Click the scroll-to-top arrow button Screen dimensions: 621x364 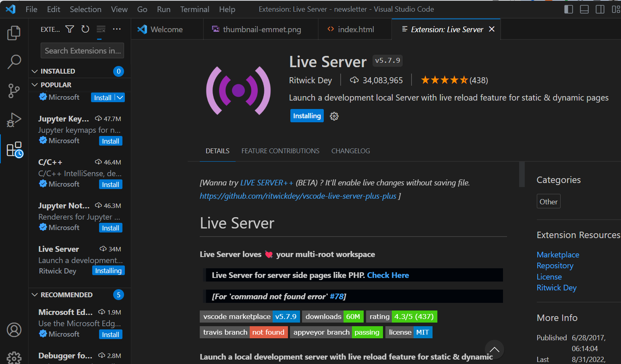click(495, 350)
